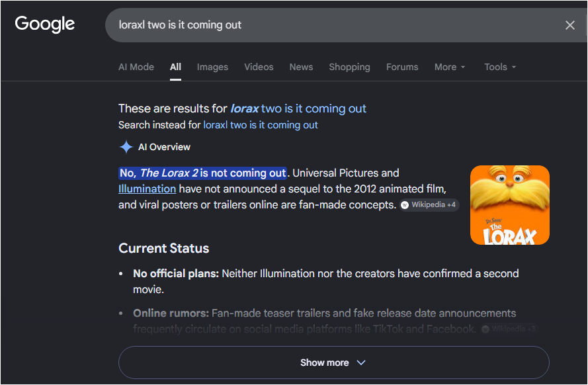Expand the overview with Show more
This screenshot has height=385, width=588.
(x=334, y=363)
